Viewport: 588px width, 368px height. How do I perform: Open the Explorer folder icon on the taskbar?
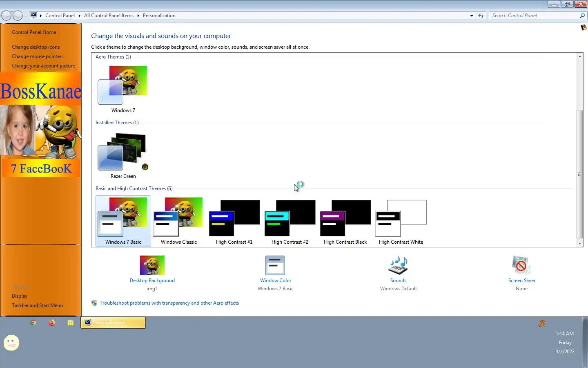click(x=71, y=323)
